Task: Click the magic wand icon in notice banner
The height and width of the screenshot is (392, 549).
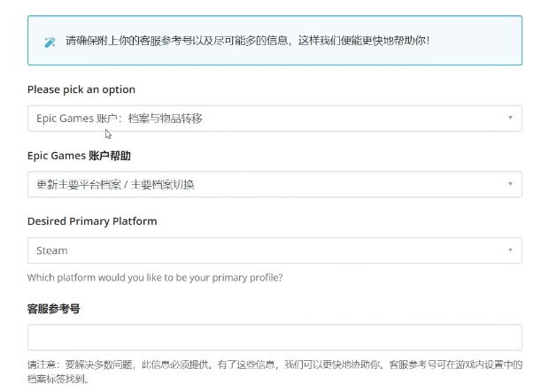Action: (50, 42)
